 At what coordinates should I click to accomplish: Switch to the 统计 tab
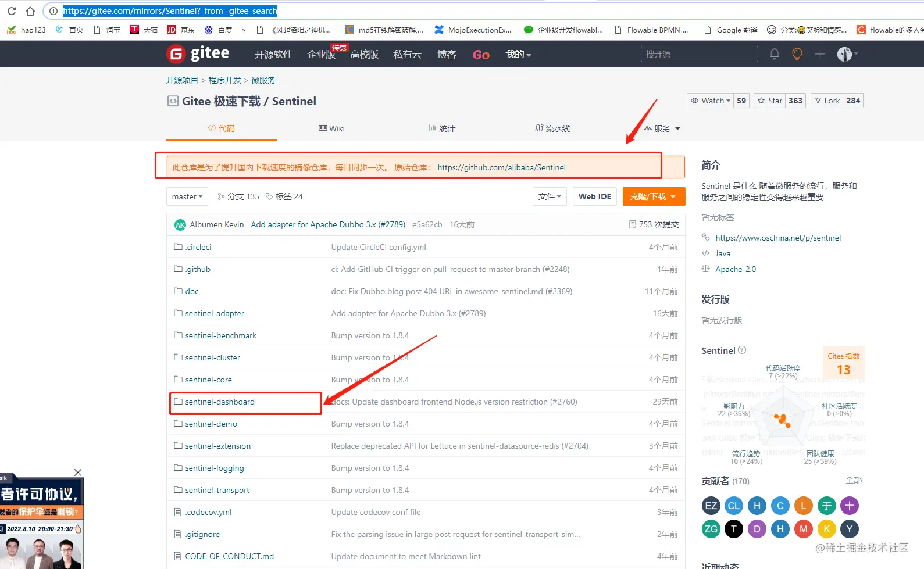pyautogui.click(x=442, y=128)
